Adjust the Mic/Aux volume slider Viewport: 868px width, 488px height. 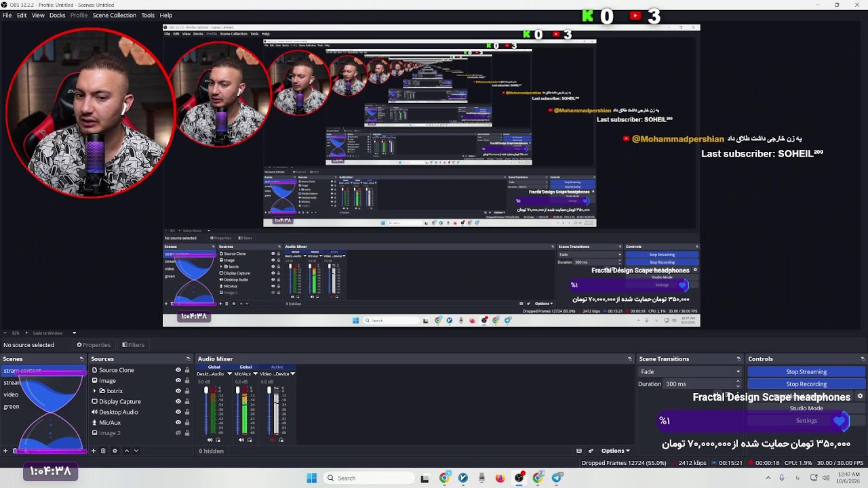237,410
